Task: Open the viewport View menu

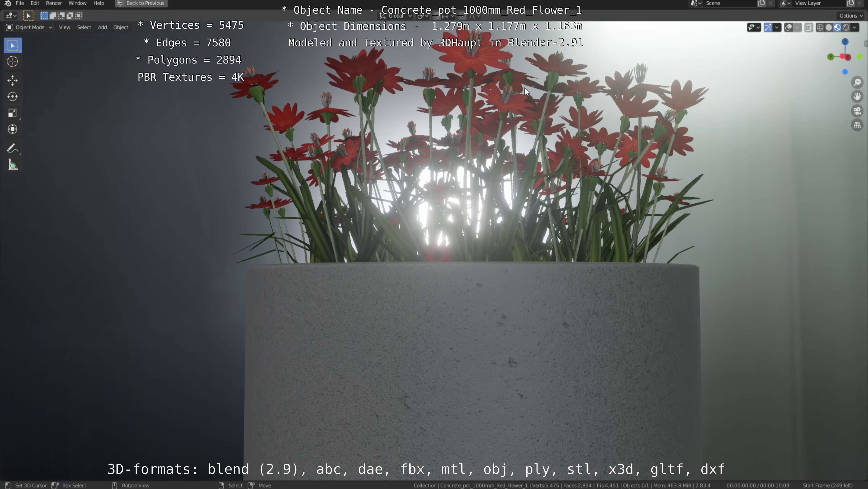Action: (x=64, y=27)
